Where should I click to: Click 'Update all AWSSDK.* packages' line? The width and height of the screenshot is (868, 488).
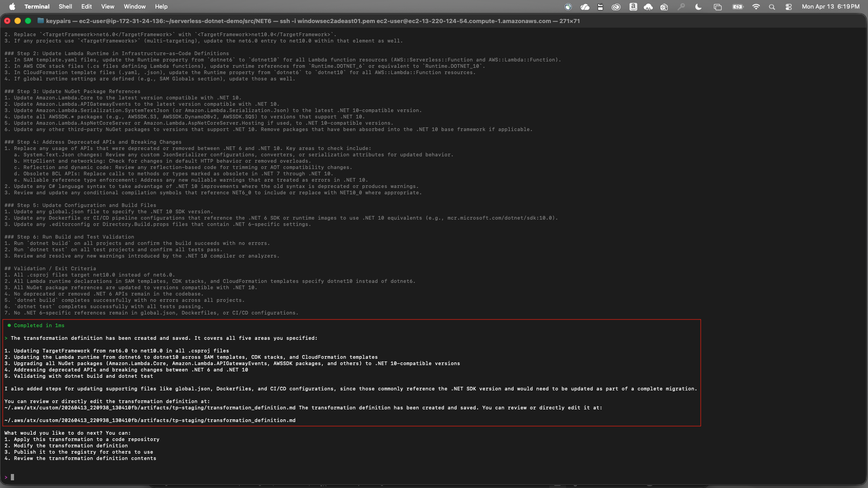[x=184, y=117]
